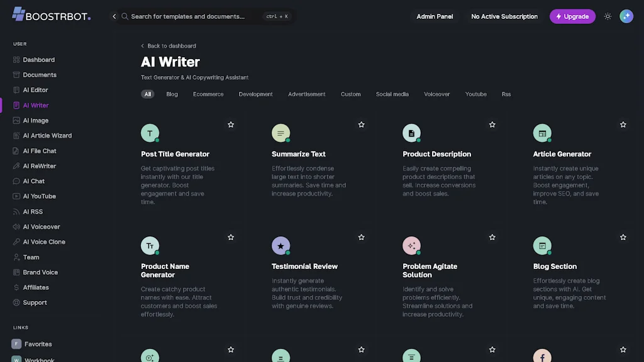Click the Summarize Text template icon
This screenshot has height=362, width=644.
coord(280,133)
